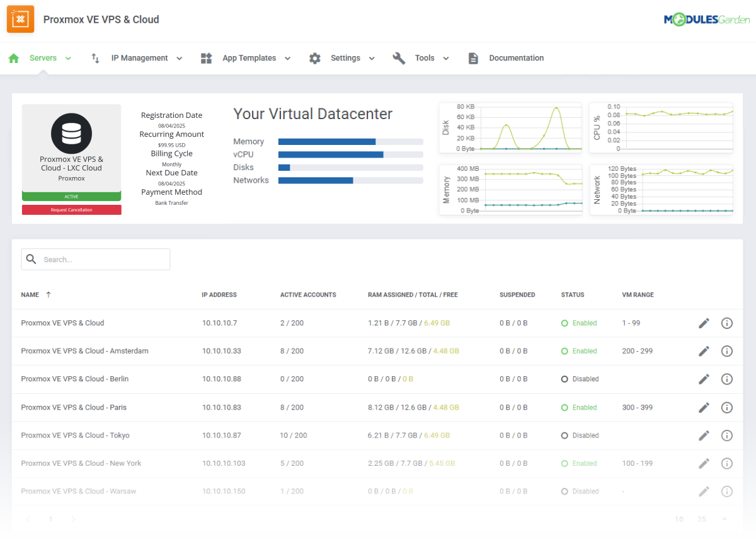
Task: Toggle Enabled status for the Paris server
Action: (579, 407)
